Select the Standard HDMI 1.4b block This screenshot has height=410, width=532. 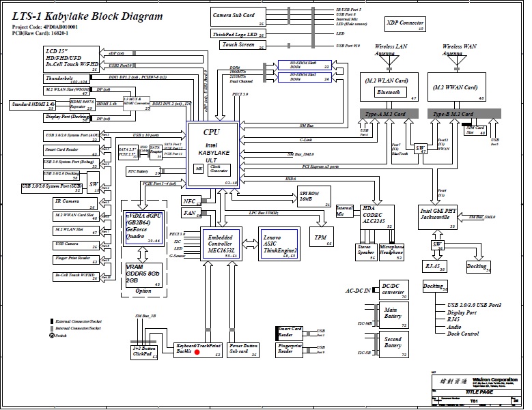coord(32,105)
